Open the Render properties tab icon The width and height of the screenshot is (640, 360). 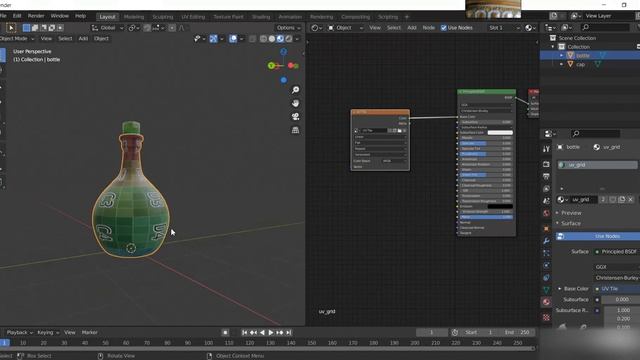point(546,164)
